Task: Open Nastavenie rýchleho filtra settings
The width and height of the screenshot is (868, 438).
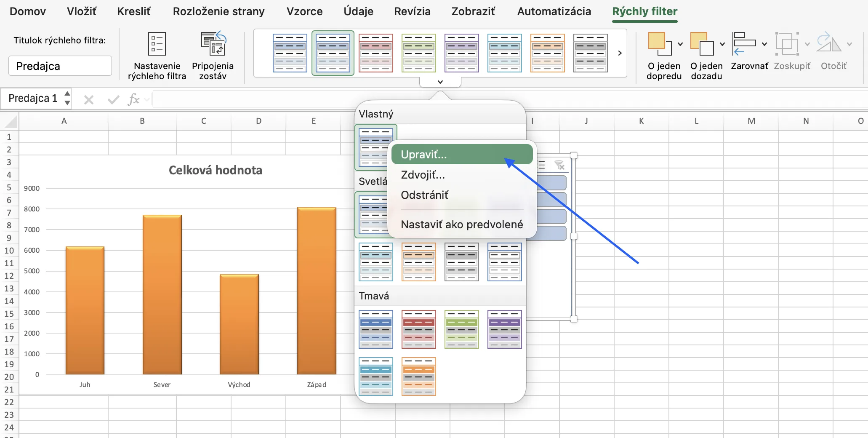Action: click(x=157, y=56)
